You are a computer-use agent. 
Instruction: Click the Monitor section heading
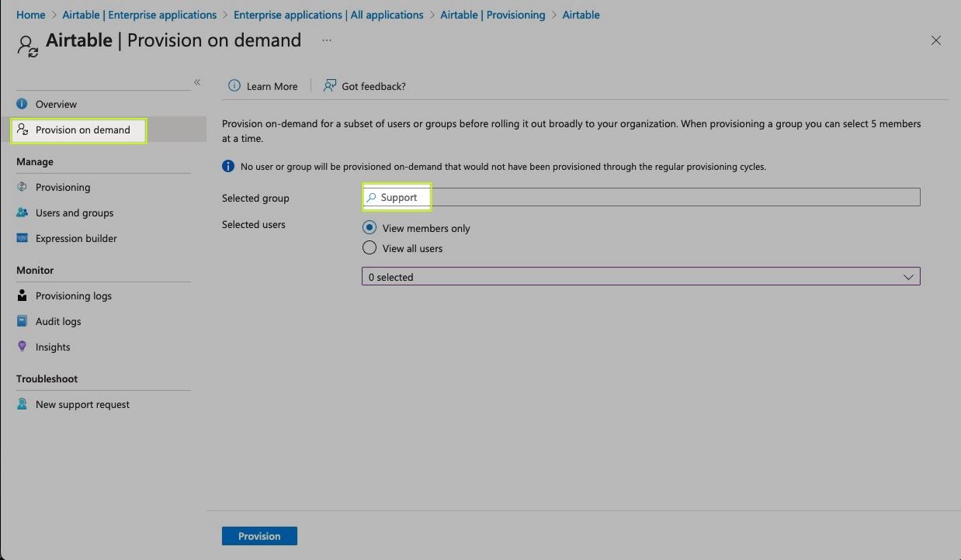[35, 270]
